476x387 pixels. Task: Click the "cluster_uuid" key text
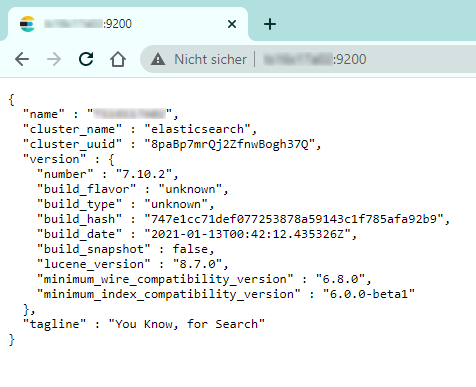[72, 144]
